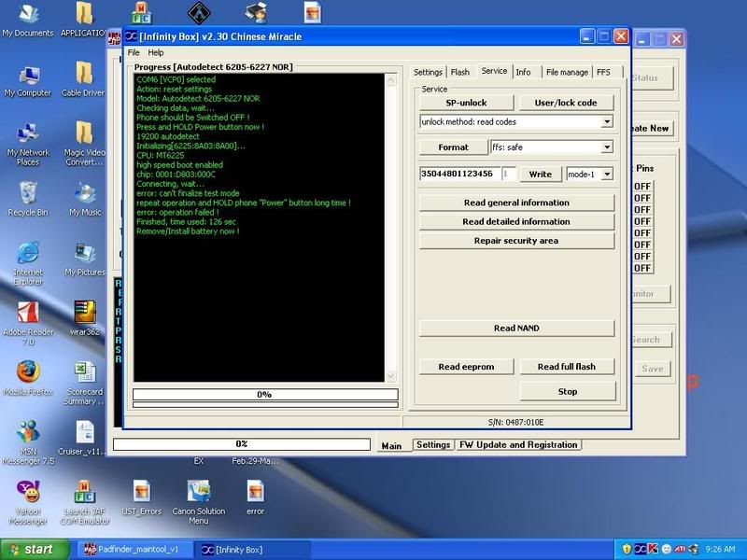
Task: Select the Main tab in Padfinder window
Action: click(391, 446)
